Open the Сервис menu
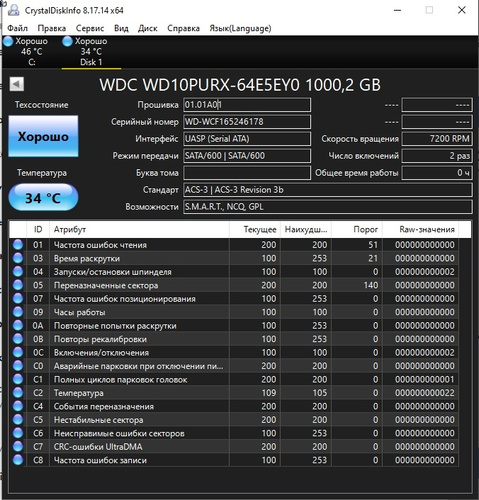479x500 pixels. point(90,28)
